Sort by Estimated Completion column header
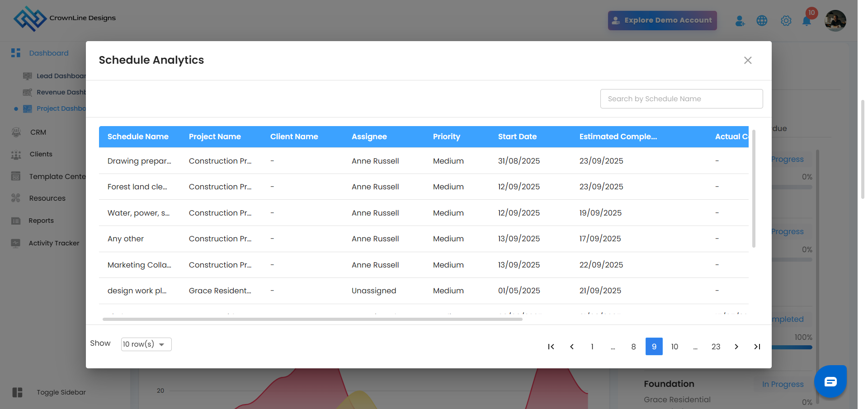Viewport: 868px width, 409px height. (618, 136)
